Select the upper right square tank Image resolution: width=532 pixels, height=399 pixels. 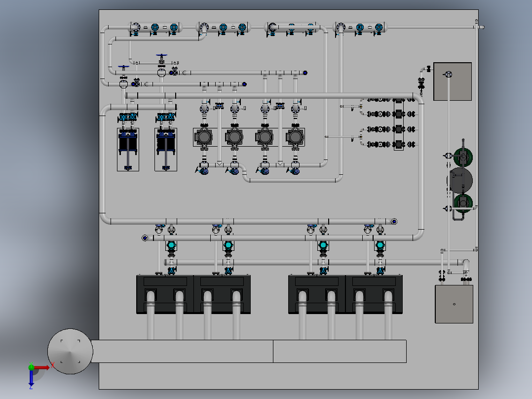[x=453, y=81]
